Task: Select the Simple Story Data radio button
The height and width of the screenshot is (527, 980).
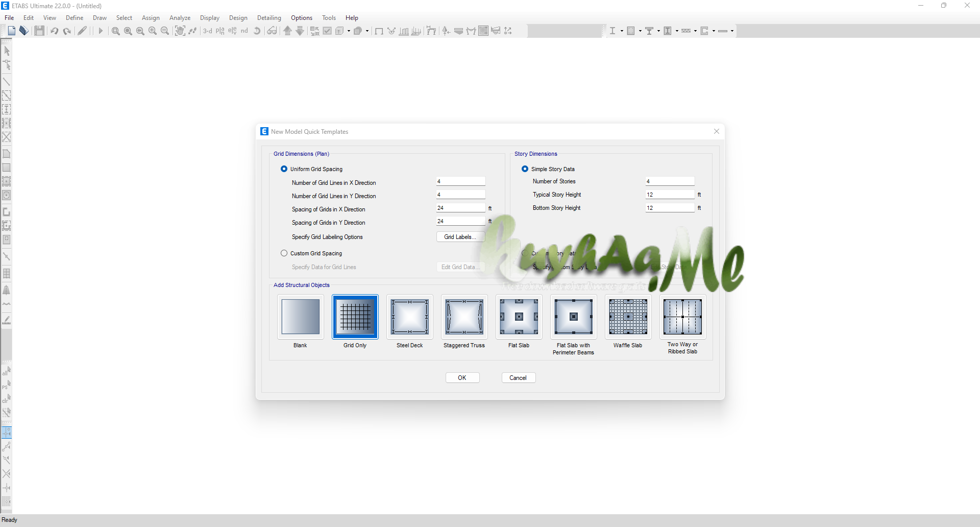Action: coord(525,169)
